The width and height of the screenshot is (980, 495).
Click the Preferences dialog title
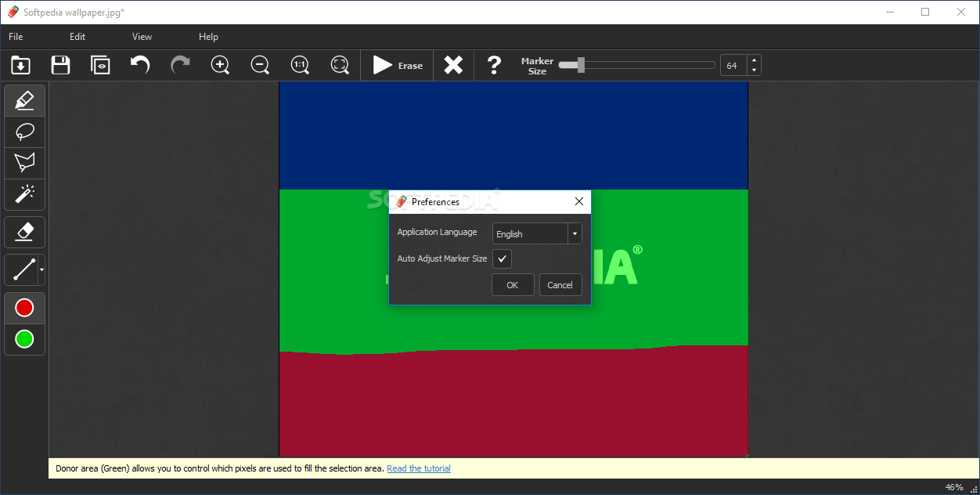tap(435, 202)
